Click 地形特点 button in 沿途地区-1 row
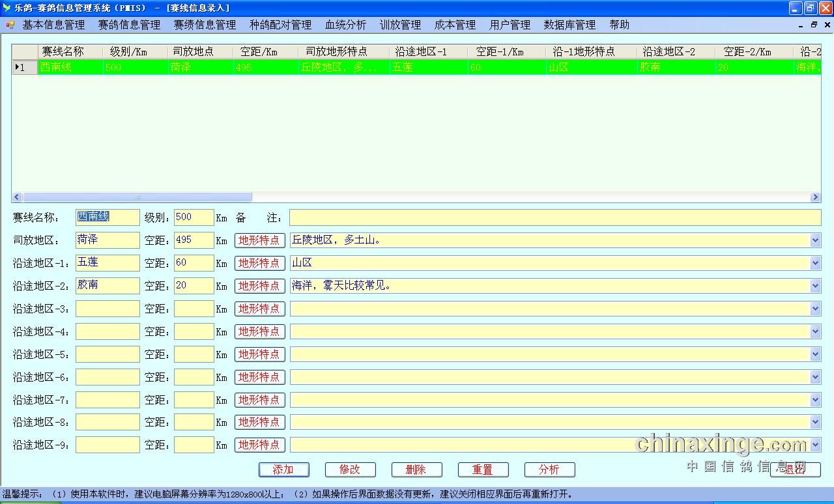 pos(259,263)
